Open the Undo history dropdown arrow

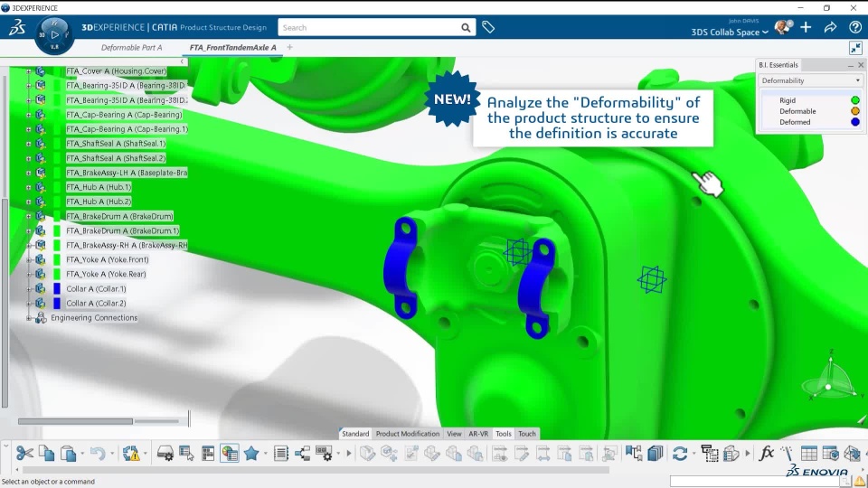point(112,454)
